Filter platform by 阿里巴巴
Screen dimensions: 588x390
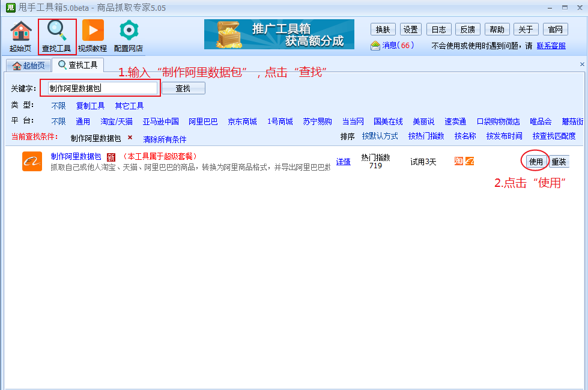(x=203, y=121)
